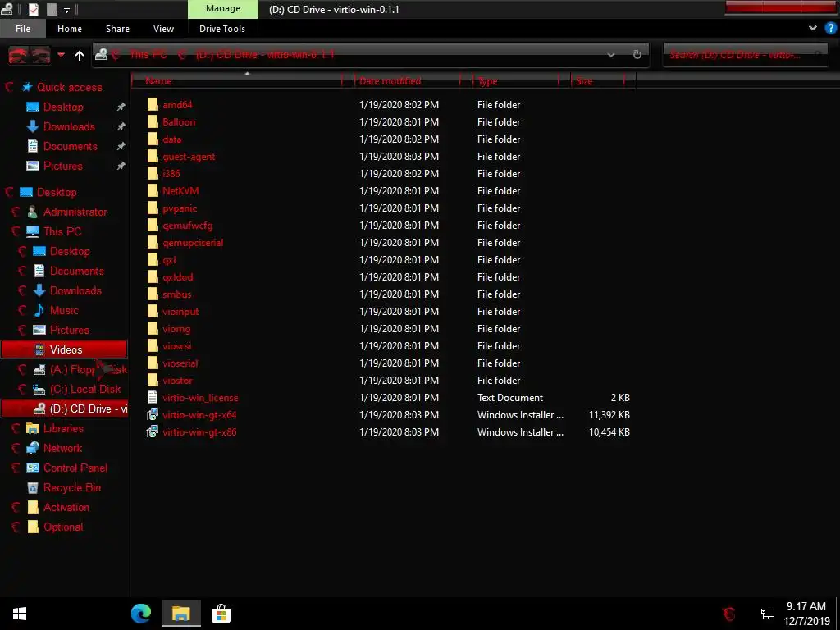Go back using the red back button

pos(18,55)
